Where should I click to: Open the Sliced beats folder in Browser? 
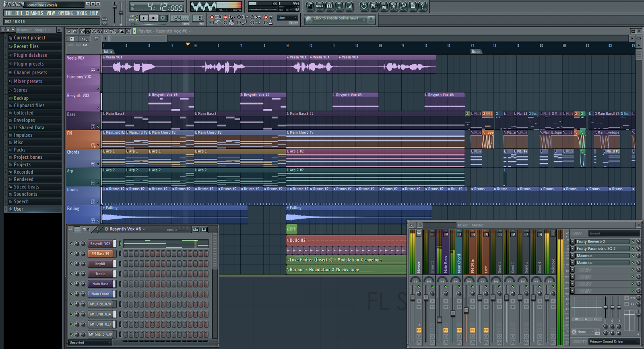(27, 187)
